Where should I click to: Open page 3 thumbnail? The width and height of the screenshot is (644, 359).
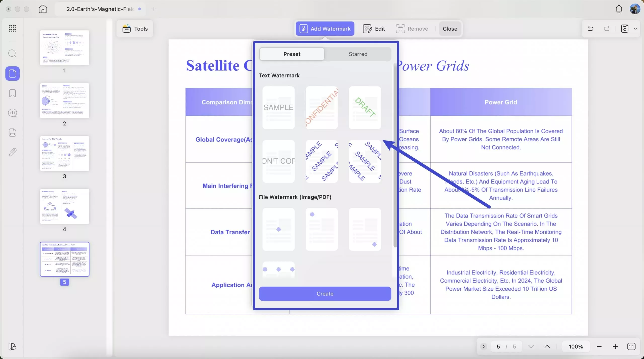(x=64, y=153)
